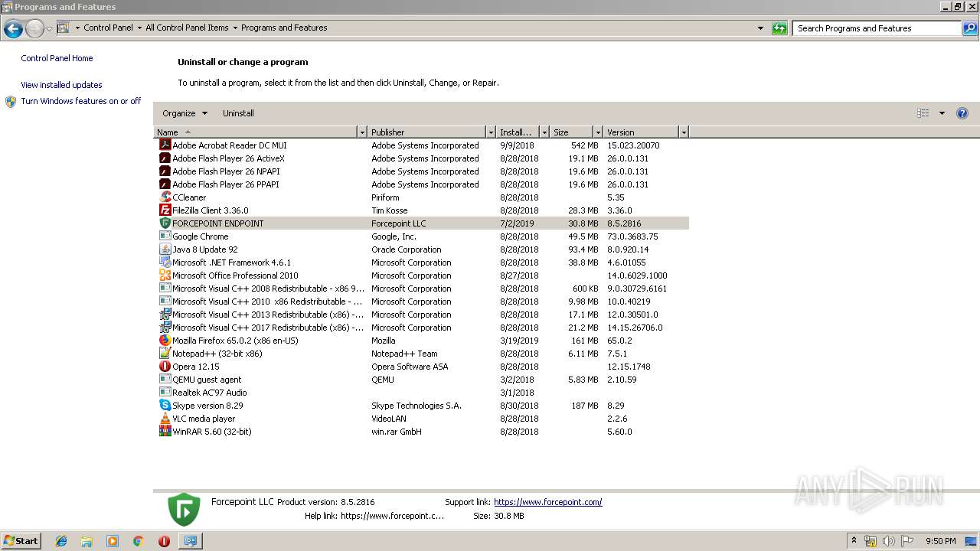
Task: Open Opera from the taskbar
Action: coord(164,541)
